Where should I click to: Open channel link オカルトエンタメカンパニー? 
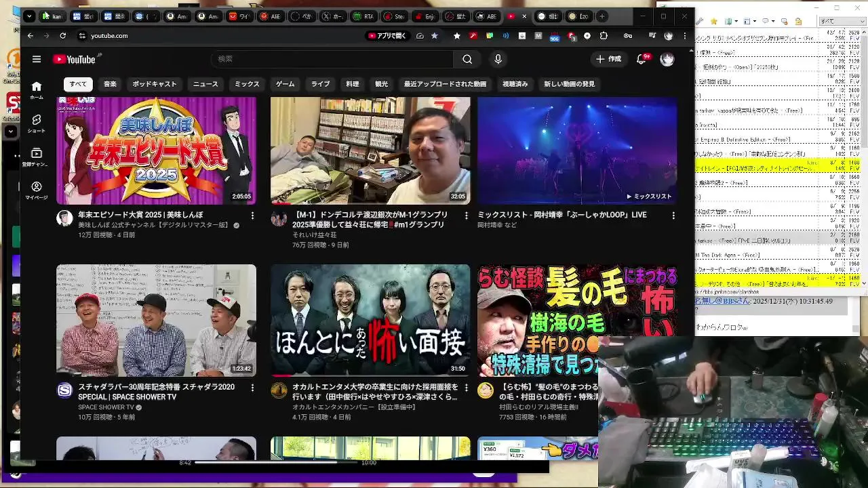(354, 407)
